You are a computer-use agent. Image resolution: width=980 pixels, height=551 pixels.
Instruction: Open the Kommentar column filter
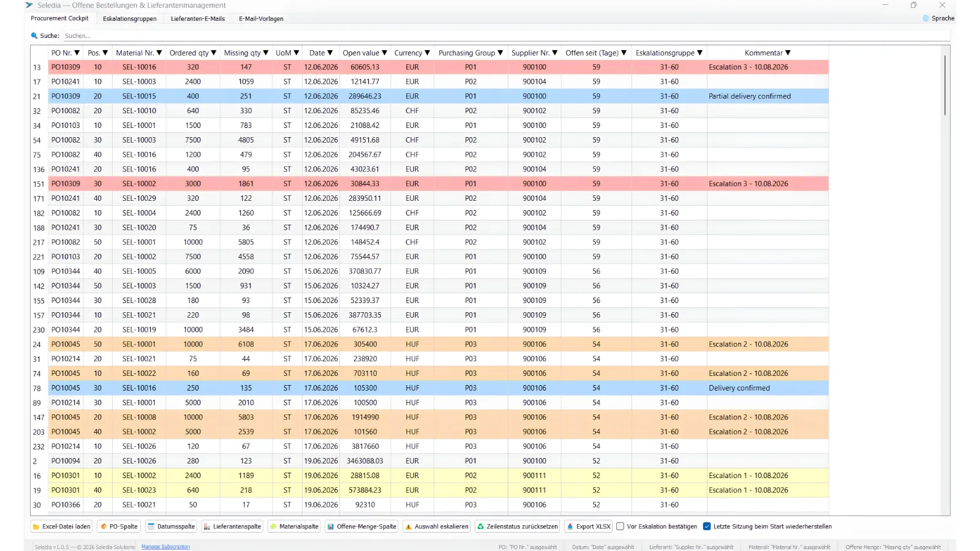[x=788, y=53]
